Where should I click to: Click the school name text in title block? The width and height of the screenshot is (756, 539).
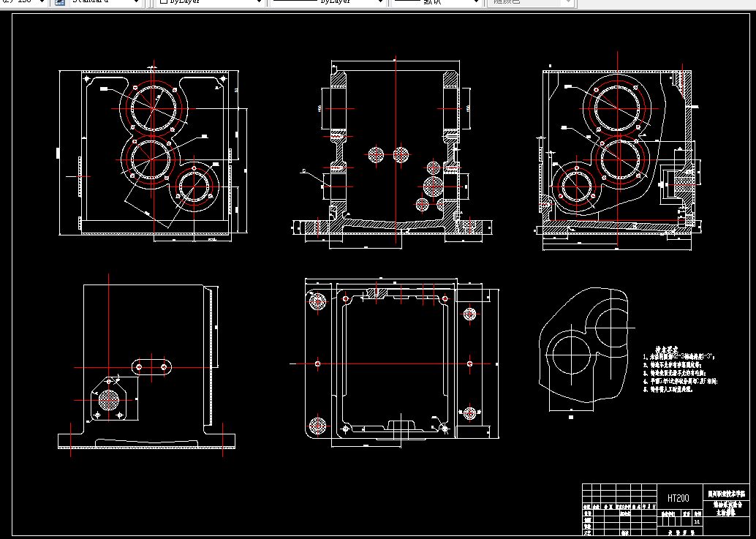727,494
